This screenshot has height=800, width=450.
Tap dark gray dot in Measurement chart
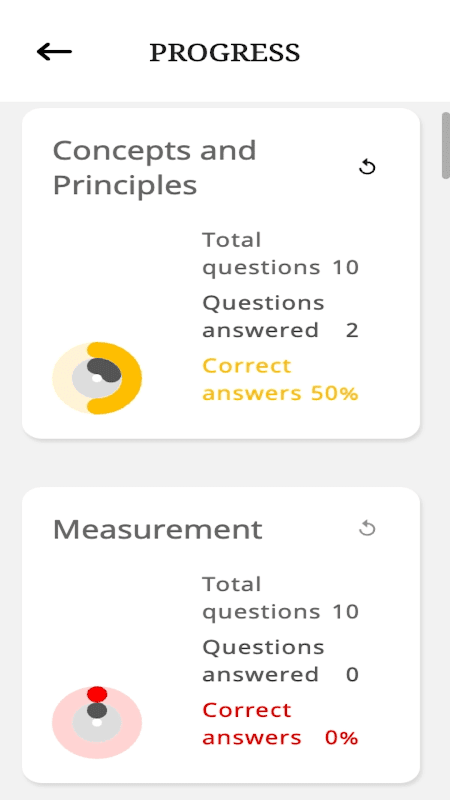coord(97,710)
